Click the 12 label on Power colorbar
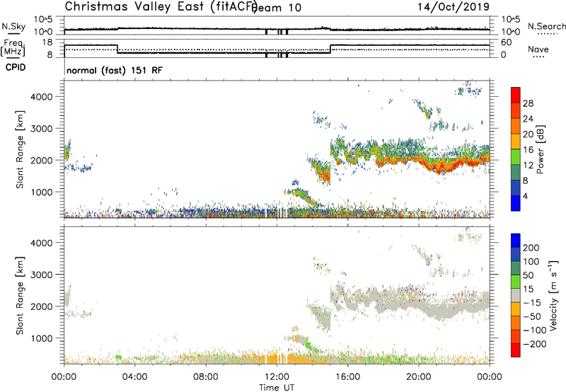The image size is (566, 392). [x=528, y=166]
